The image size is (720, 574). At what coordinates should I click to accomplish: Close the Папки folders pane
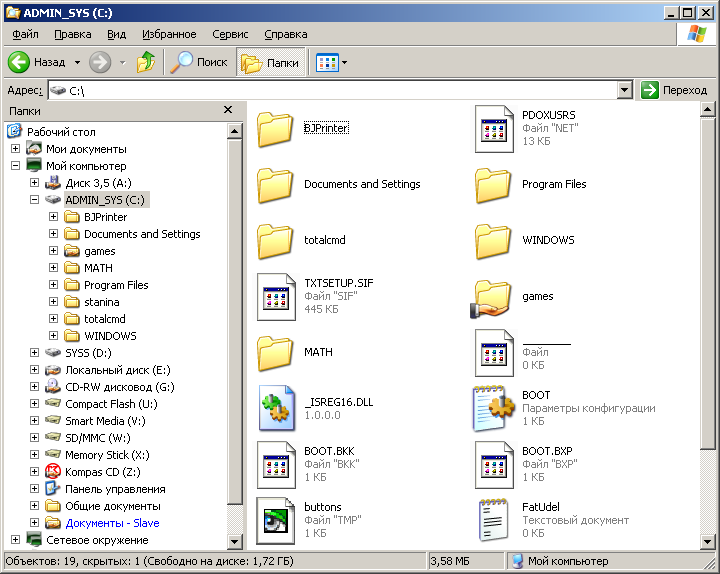click(x=228, y=110)
